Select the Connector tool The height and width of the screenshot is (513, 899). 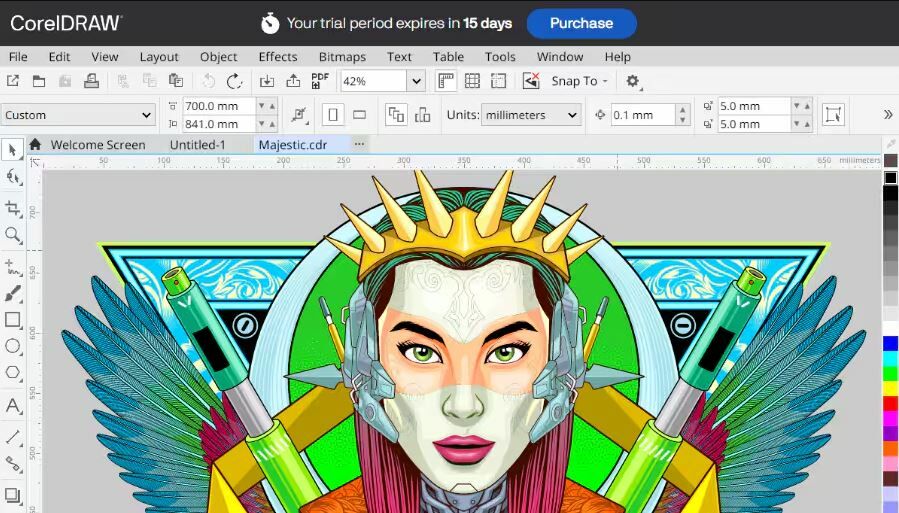coord(12,464)
